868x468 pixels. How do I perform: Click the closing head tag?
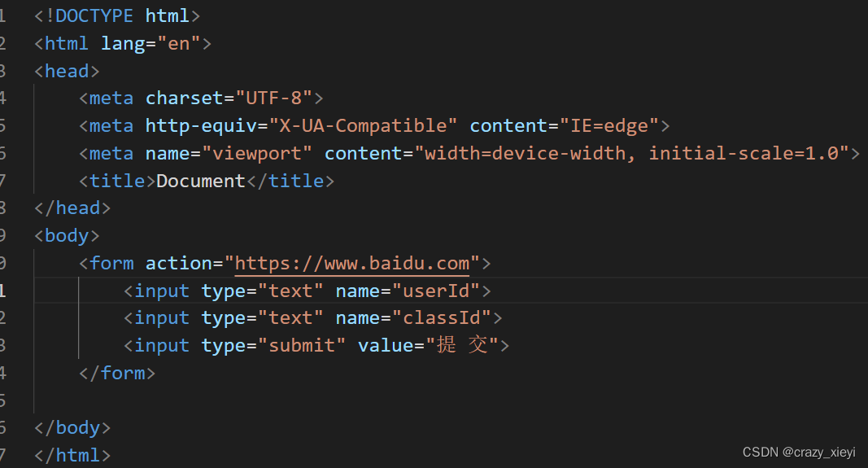pyautogui.click(x=72, y=208)
